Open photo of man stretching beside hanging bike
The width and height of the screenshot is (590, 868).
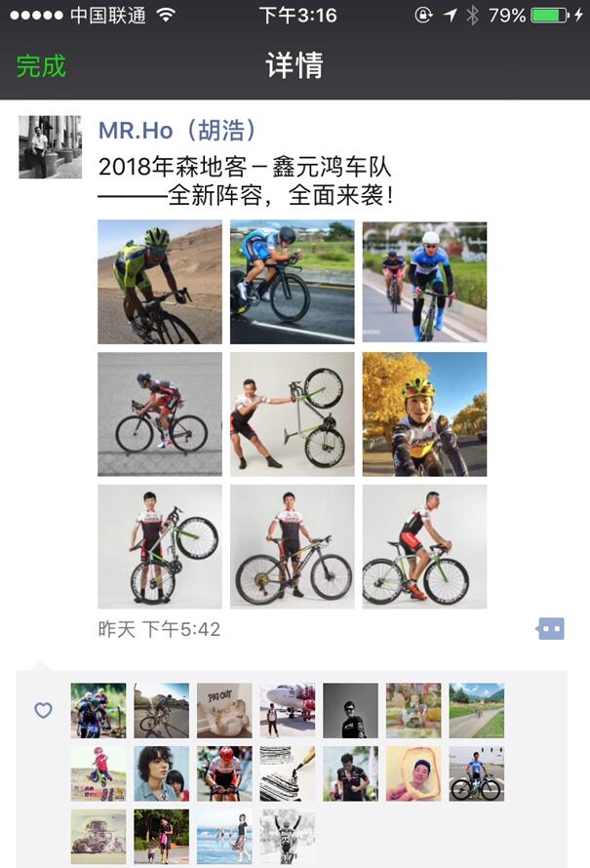click(x=293, y=414)
